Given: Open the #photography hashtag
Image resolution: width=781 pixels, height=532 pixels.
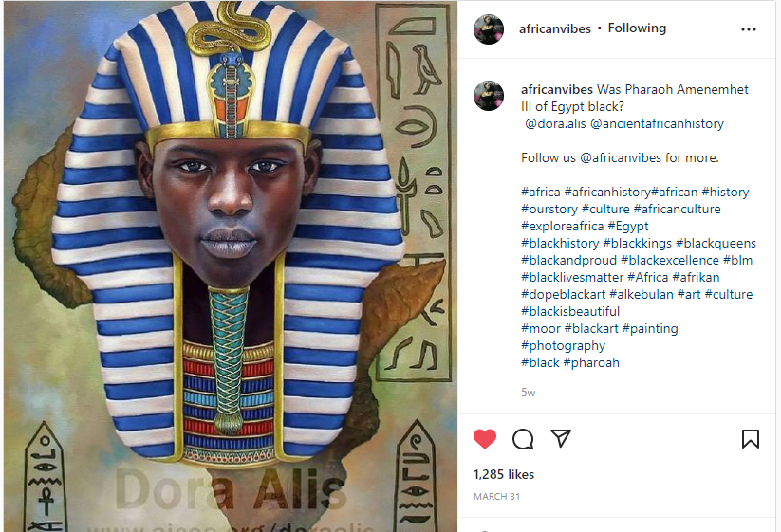Looking at the screenshot, I should pyautogui.click(x=564, y=346).
